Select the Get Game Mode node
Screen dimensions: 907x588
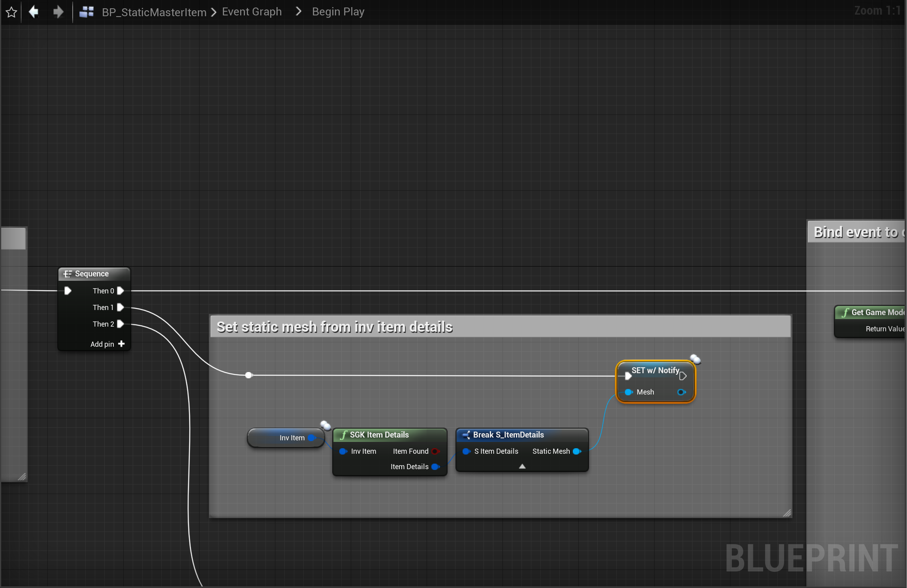[x=873, y=313]
